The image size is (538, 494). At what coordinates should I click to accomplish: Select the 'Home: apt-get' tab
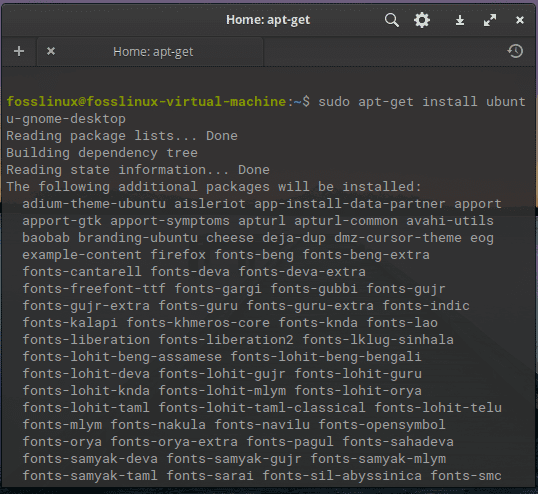click(150, 52)
